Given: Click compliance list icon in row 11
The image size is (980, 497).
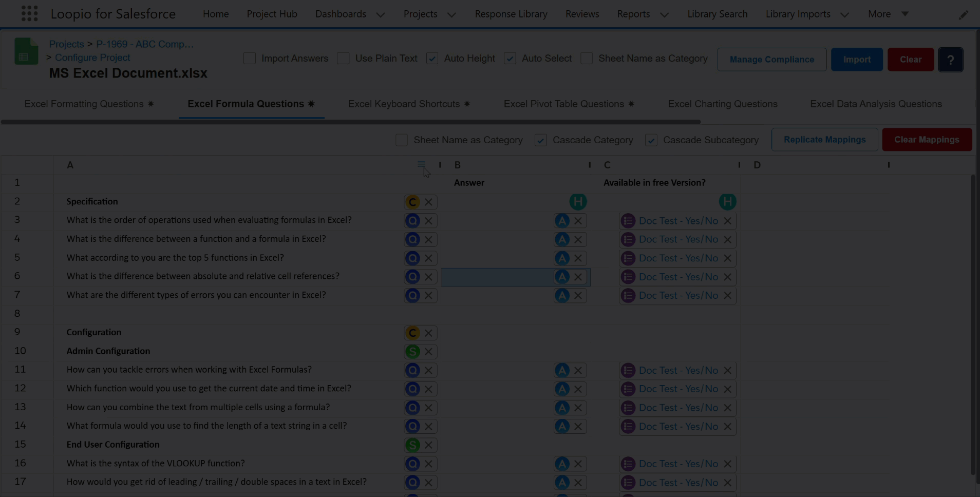Looking at the screenshot, I should [x=628, y=370].
